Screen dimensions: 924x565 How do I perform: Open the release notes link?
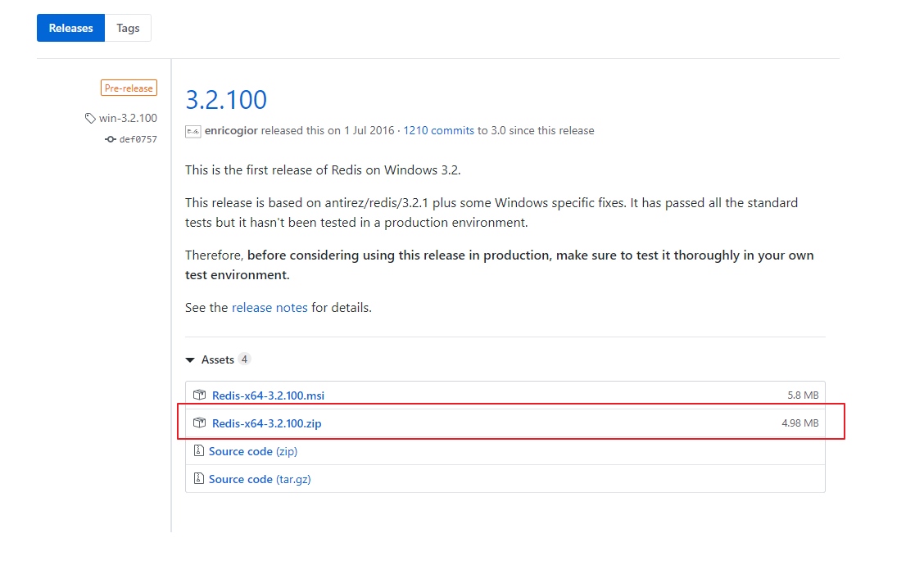[269, 308]
